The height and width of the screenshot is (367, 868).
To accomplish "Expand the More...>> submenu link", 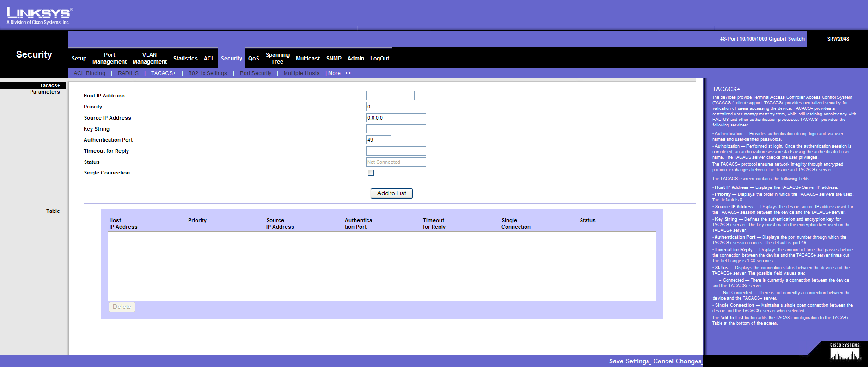I will coord(339,73).
